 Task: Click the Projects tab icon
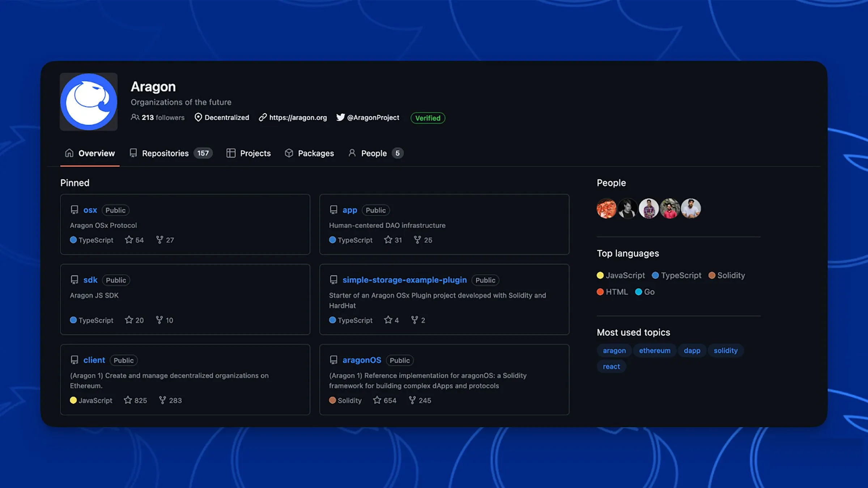point(231,153)
